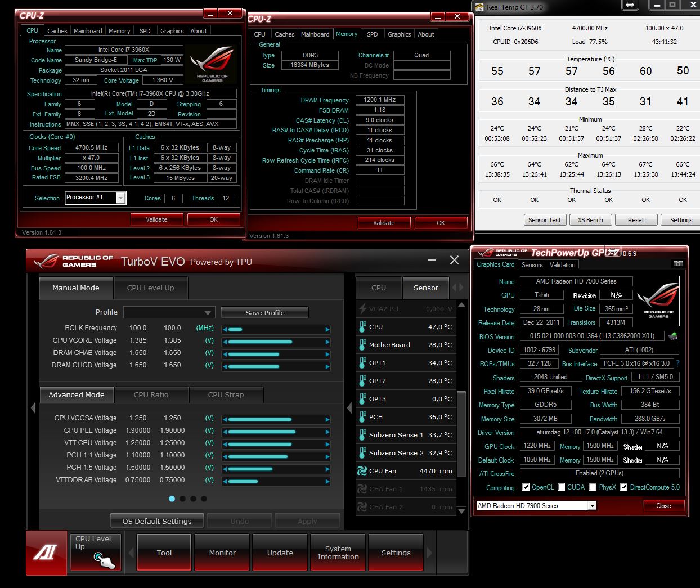The height and width of the screenshot is (588, 700).
Task: Click CPU VCORE Voltage decrease arrow
Action: 225,342
